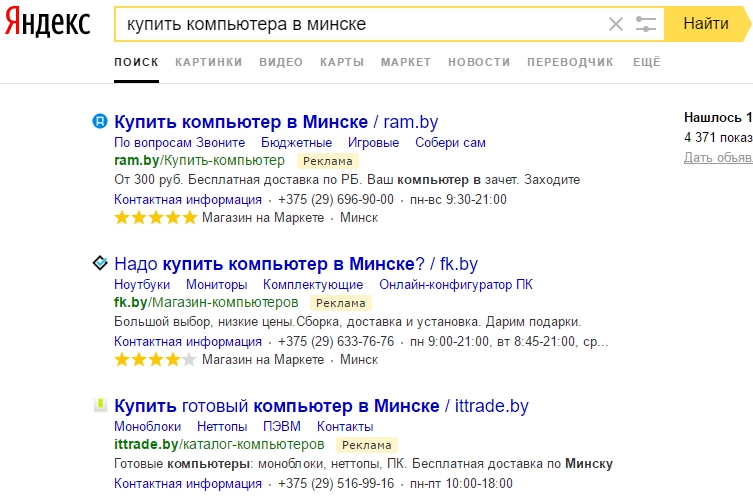Expand the ЕЩЁ menu of services
Image resolution: width=753 pixels, height=502 pixels.
(x=646, y=62)
